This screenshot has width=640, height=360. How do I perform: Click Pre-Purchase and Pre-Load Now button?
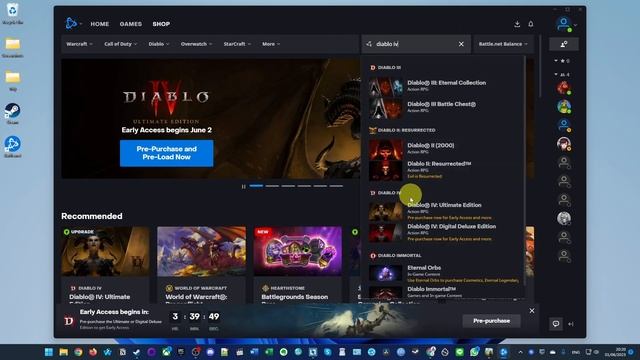click(x=167, y=153)
